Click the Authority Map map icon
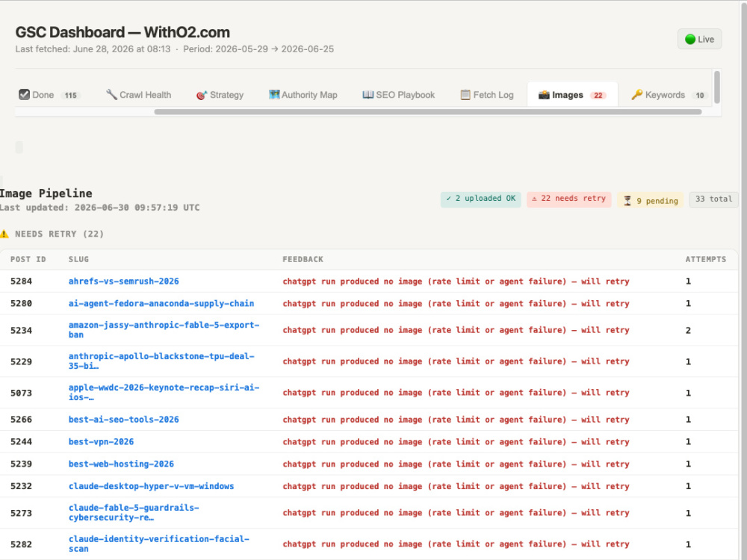Image resolution: width=747 pixels, height=560 pixels. (274, 94)
